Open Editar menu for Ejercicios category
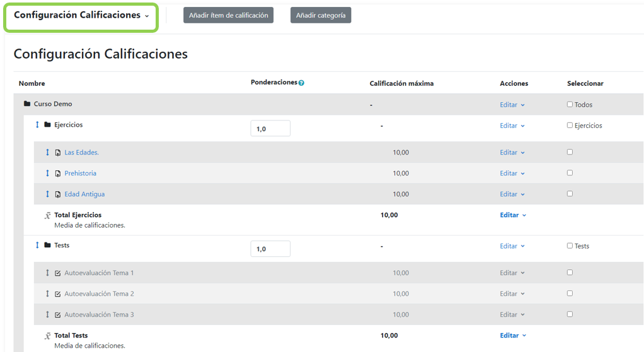Screen dimensions: 644x352 click(512, 126)
